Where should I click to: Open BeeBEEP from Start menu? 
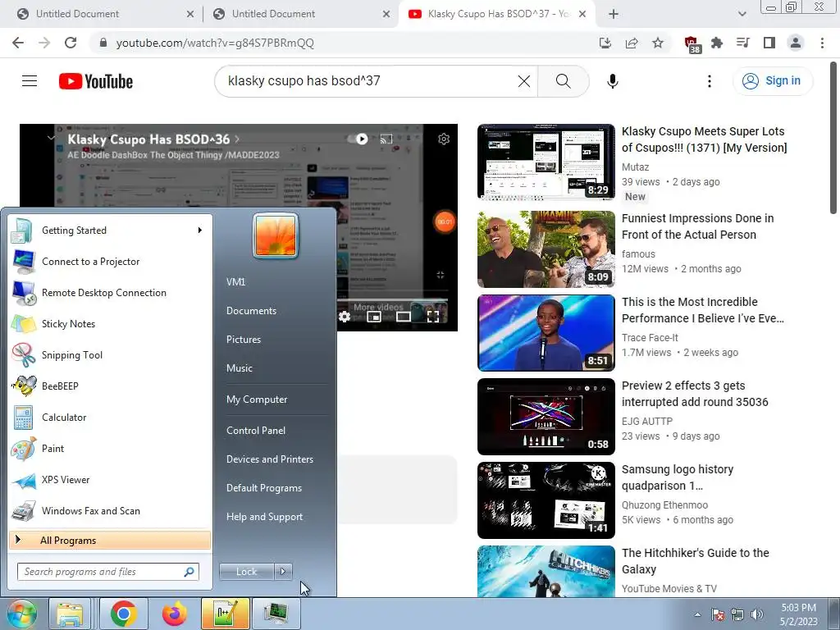tap(110, 386)
